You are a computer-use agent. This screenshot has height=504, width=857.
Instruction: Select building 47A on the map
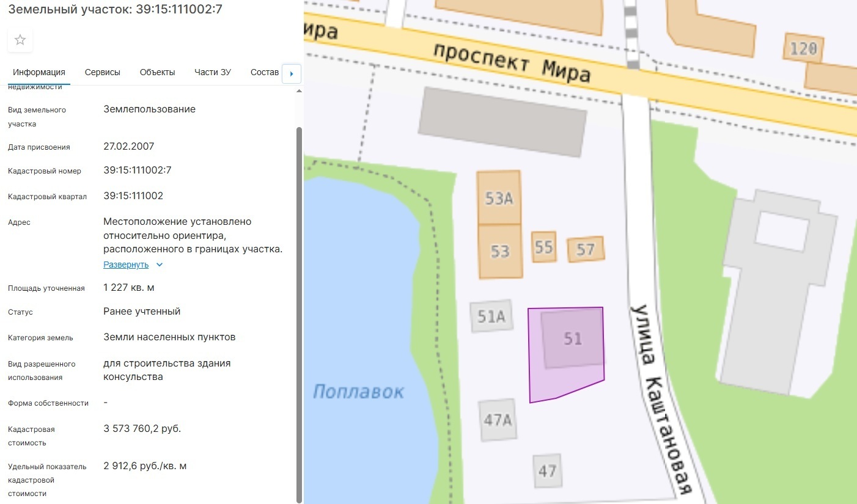(x=498, y=420)
